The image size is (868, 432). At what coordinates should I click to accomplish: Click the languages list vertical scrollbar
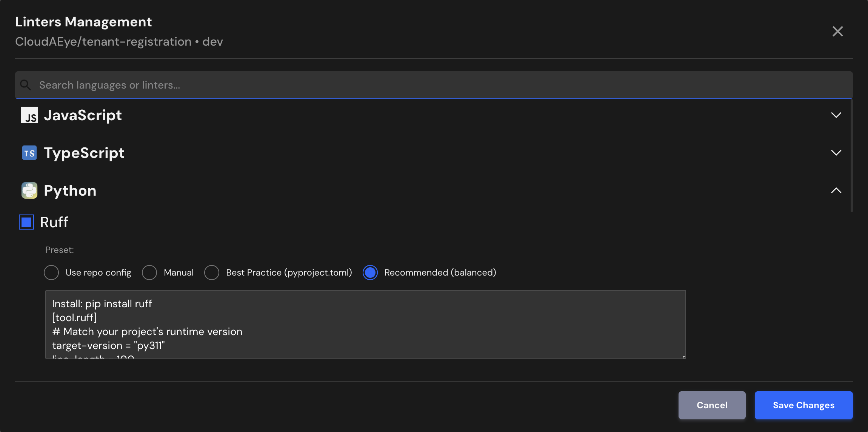point(851,155)
